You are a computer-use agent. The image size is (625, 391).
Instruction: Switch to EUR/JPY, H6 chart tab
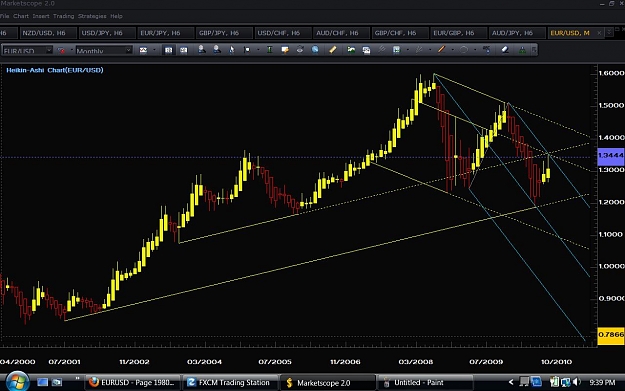click(x=165, y=33)
